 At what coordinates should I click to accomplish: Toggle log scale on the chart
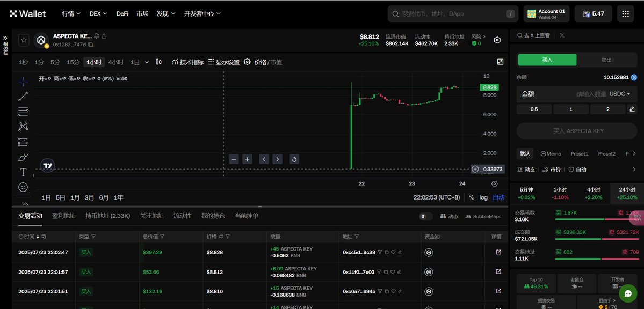click(x=483, y=197)
